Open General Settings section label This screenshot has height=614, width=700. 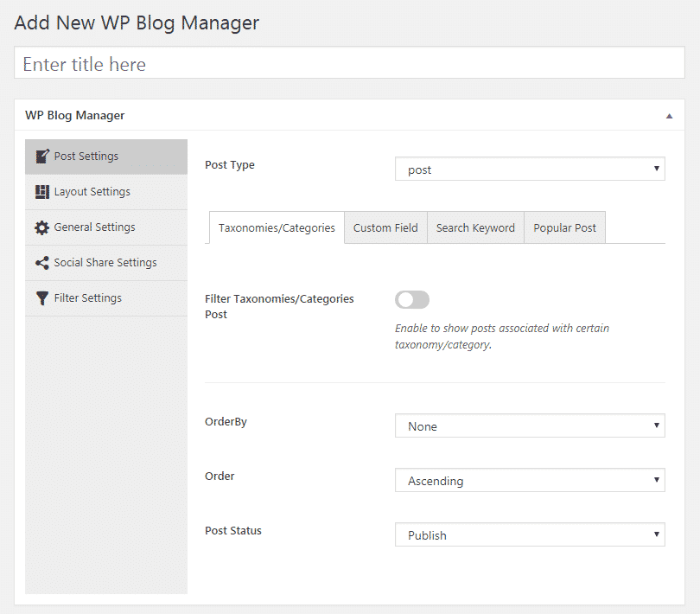[95, 227]
